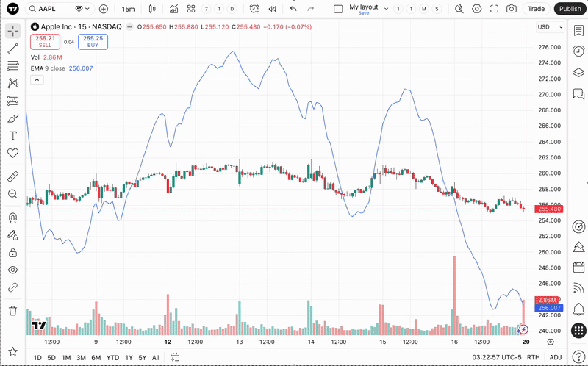Expand the My layout dropdown

387,9
